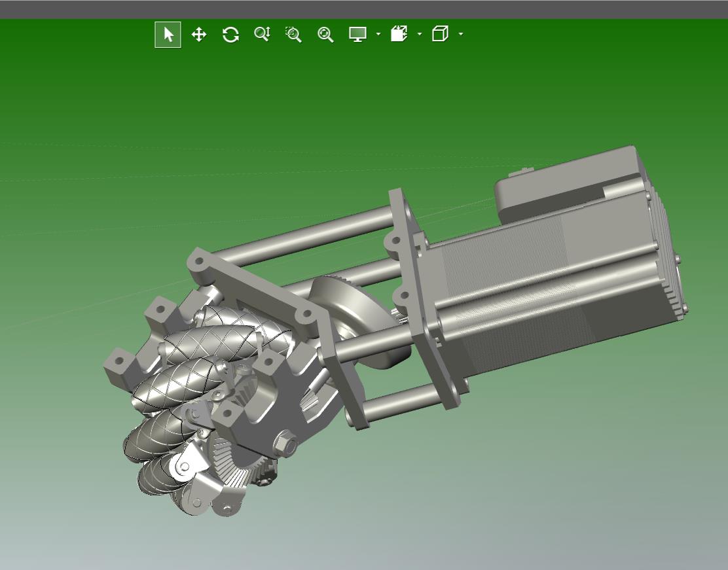Click the hex bolt on the wheel bracket
Viewport: 728px width, 570px height.
pos(285,444)
